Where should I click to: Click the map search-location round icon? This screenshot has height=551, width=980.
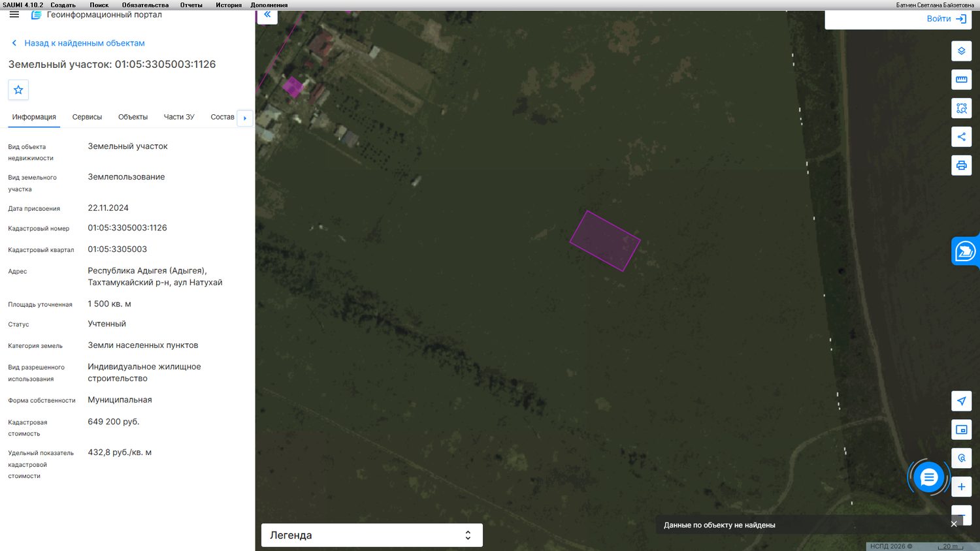coord(961,458)
